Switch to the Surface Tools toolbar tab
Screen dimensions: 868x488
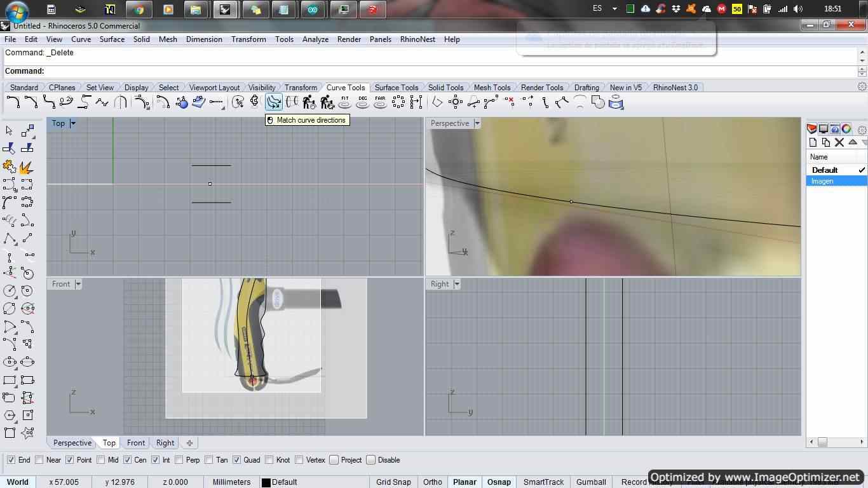pyautogui.click(x=396, y=87)
